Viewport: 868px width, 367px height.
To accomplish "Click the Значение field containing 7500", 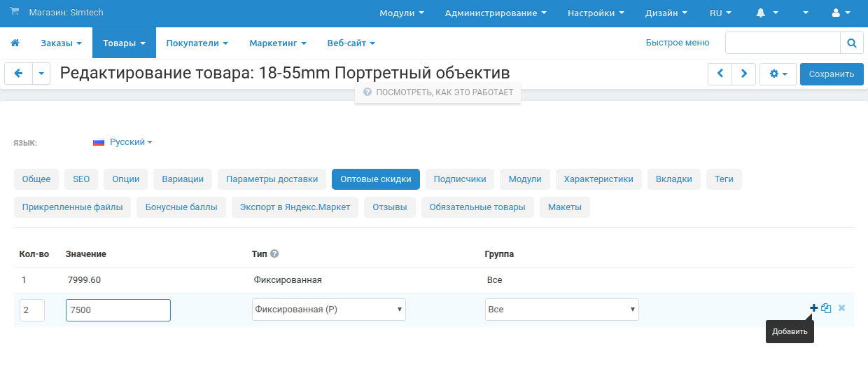I will pyautogui.click(x=118, y=310).
